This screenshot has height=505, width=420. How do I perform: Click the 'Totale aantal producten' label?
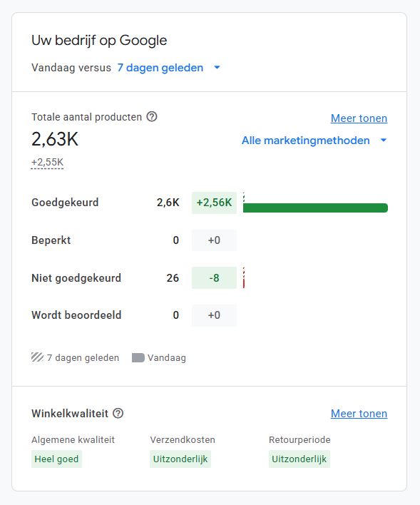(87, 117)
